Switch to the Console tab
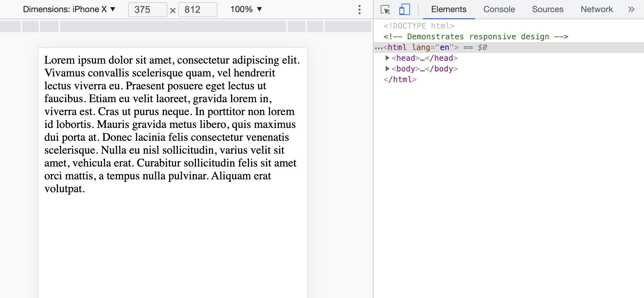Screen dimensions: 644x298 pos(499,9)
